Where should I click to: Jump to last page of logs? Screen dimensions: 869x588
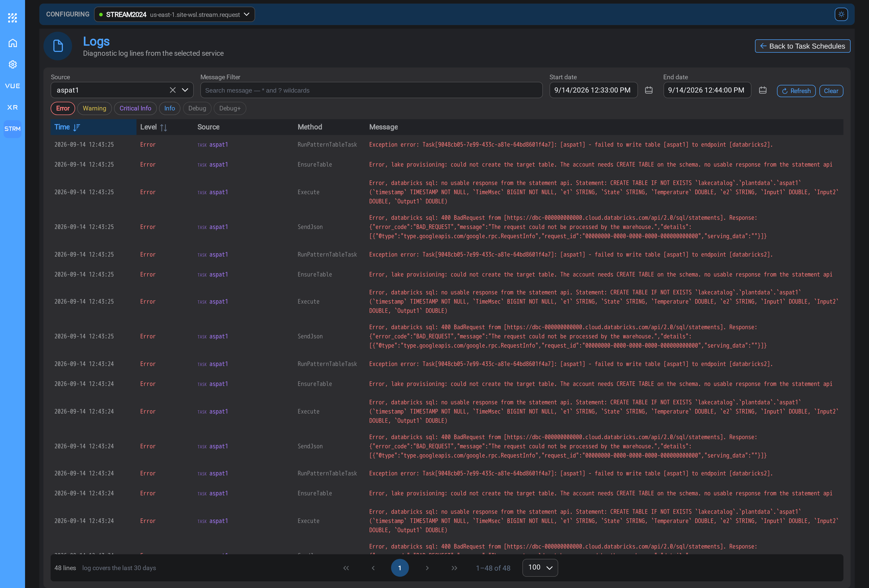coord(454,568)
